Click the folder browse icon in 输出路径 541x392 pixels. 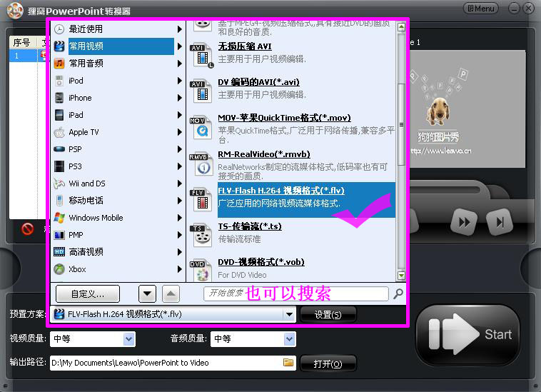(x=288, y=363)
